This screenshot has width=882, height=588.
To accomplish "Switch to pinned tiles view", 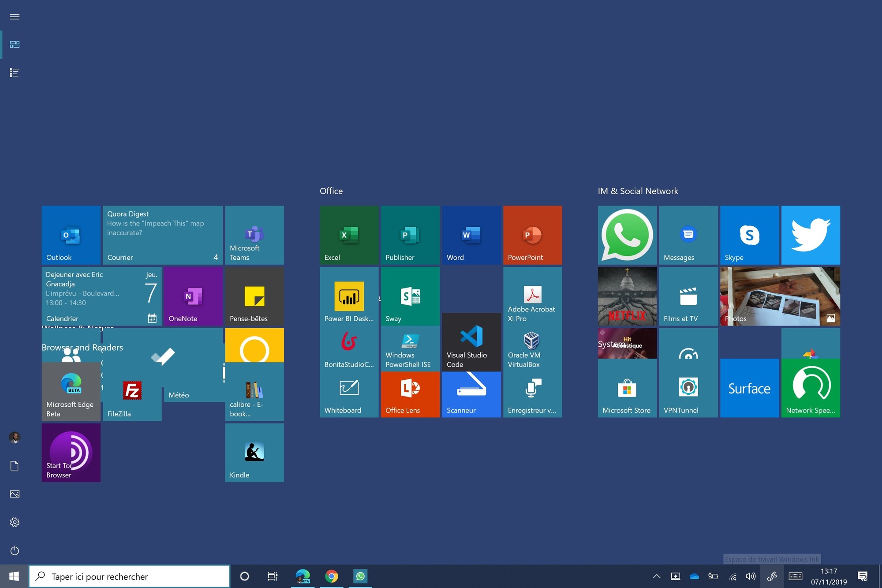I will coord(15,45).
